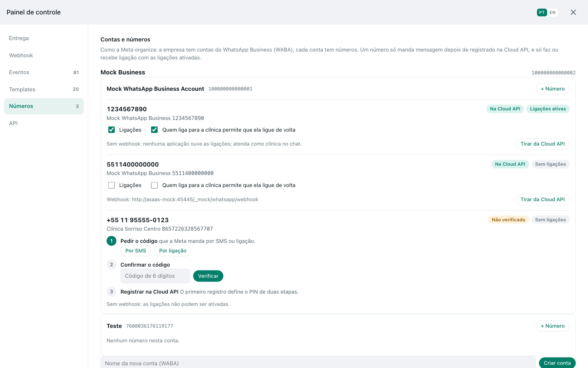Click the phone number heading 1234567890
588x368 pixels.
pos(127,109)
